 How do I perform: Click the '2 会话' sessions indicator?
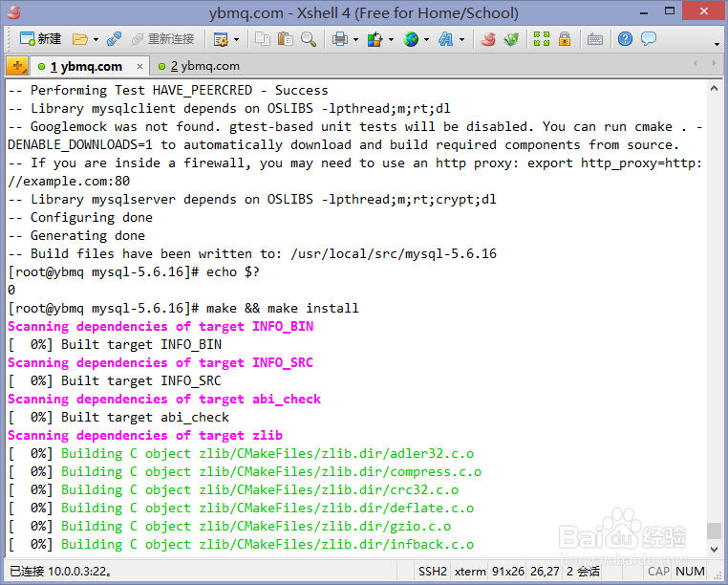tap(583, 571)
